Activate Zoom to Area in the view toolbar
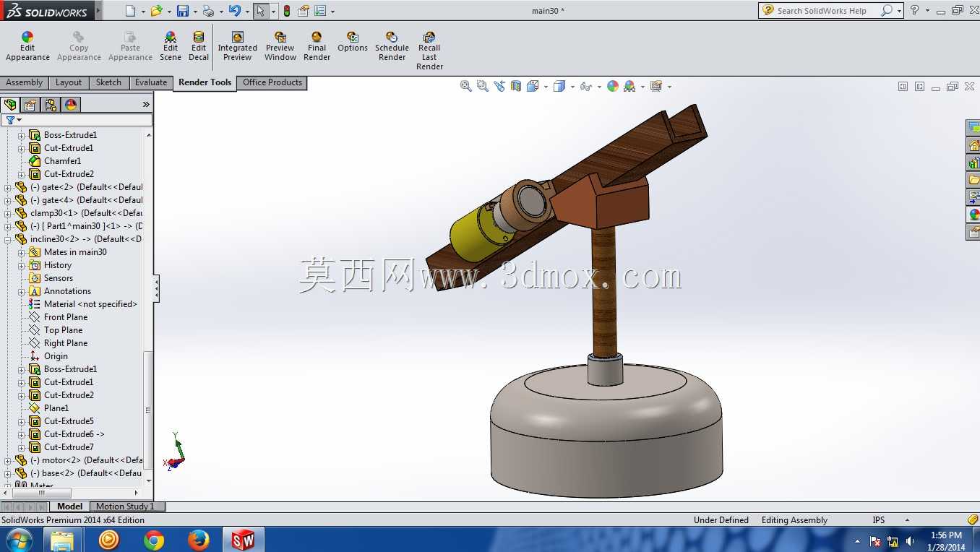 (483, 86)
